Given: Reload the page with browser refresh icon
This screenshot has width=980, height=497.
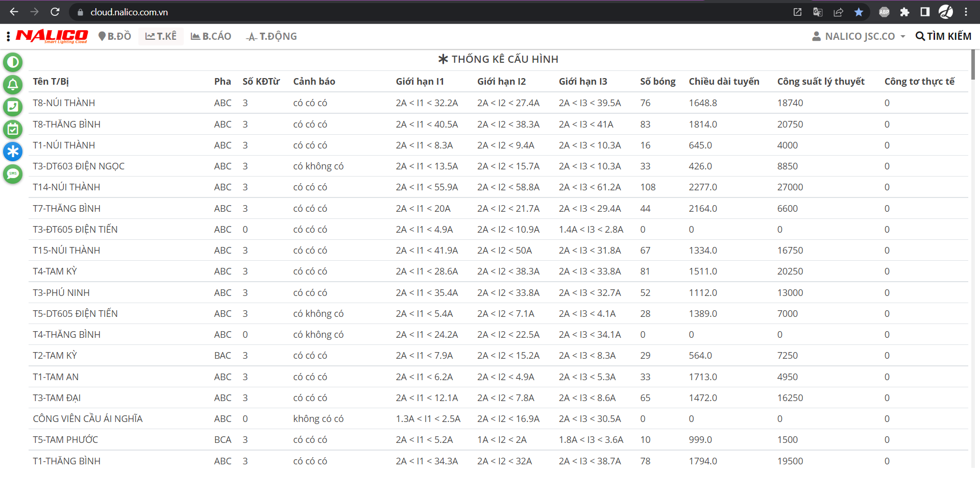Looking at the screenshot, I should point(55,12).
